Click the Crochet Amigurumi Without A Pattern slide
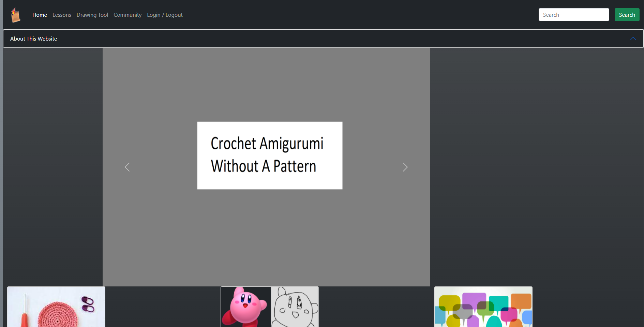 [270, 155]
